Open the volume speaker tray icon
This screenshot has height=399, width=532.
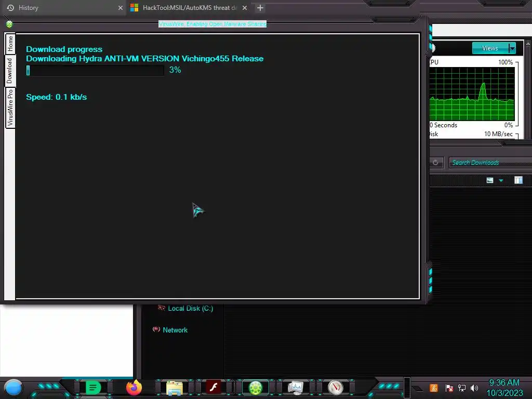pos(474,388)
